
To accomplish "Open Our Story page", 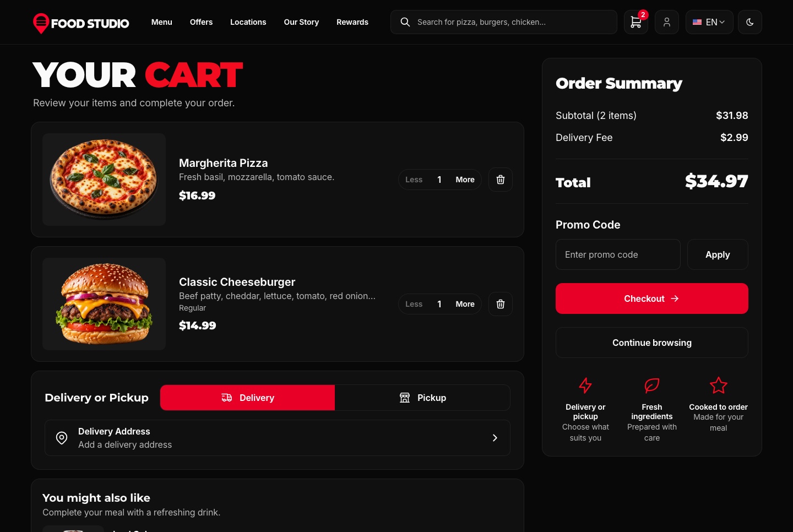I will [x=301, y=22].
